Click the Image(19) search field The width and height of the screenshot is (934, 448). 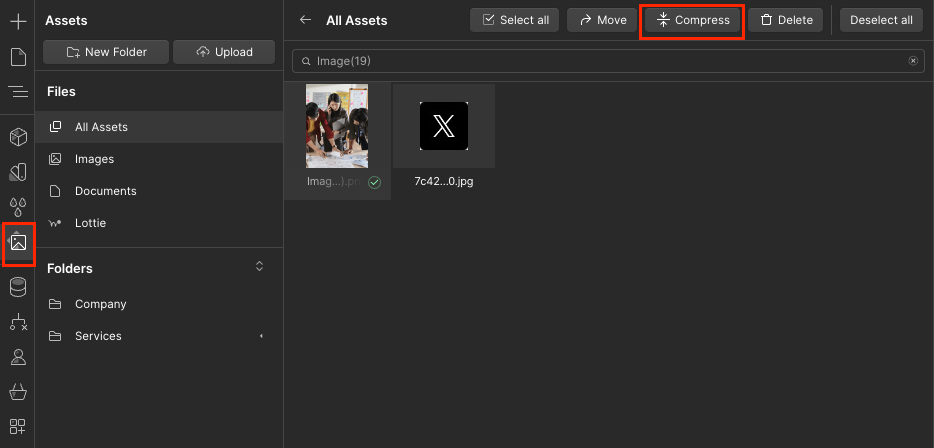coord(608,61)
